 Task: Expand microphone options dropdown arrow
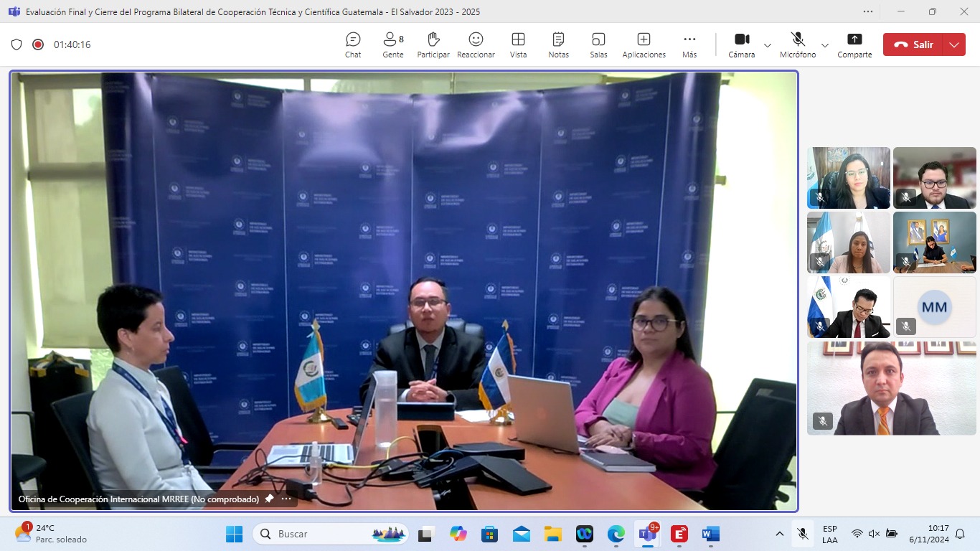pos(825,45)
